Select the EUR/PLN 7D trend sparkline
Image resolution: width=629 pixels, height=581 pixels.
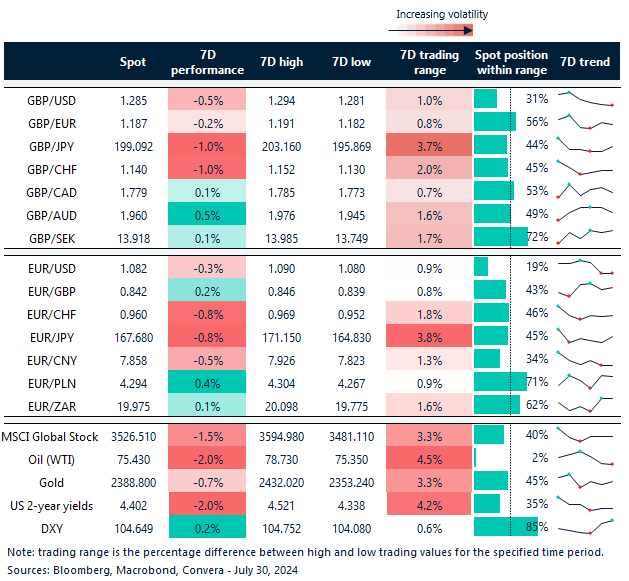coord(585,381)
